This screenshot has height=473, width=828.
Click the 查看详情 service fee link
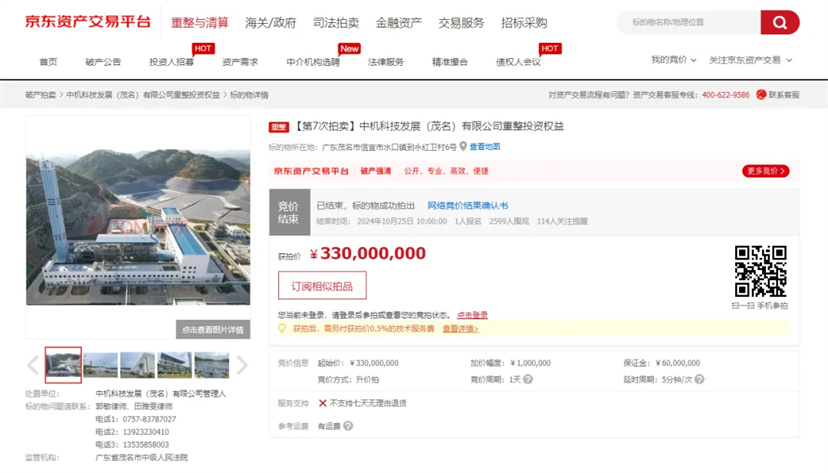(460, 328)
